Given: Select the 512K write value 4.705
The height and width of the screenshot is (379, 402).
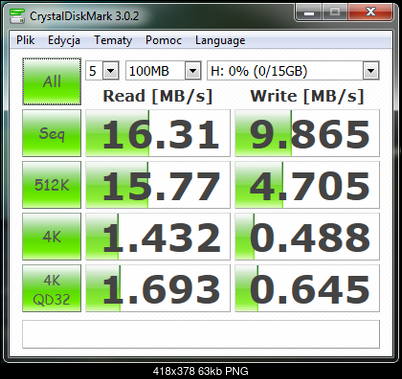Looking at the screenshot, I should coord(307,185).
